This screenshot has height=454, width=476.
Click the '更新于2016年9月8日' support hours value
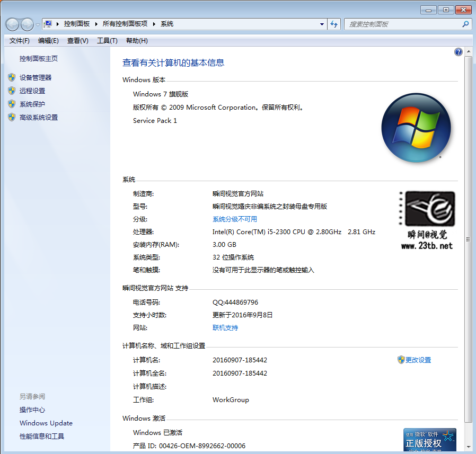click(x=242, y=315)
